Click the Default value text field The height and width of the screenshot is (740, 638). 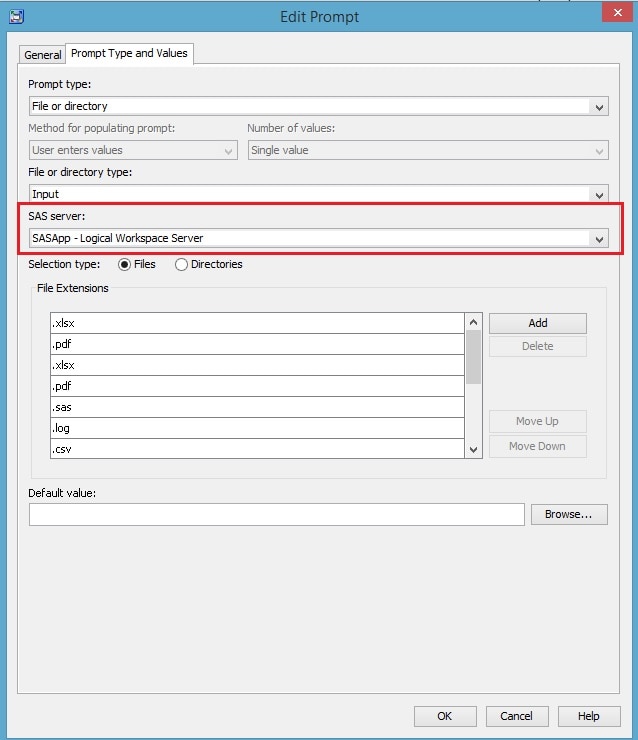coord(276,514)
